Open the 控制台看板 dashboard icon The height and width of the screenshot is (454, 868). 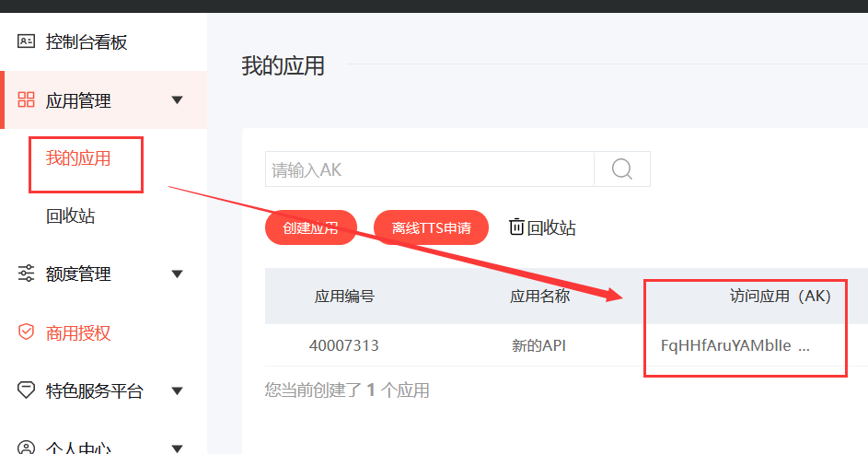point(26,41)
